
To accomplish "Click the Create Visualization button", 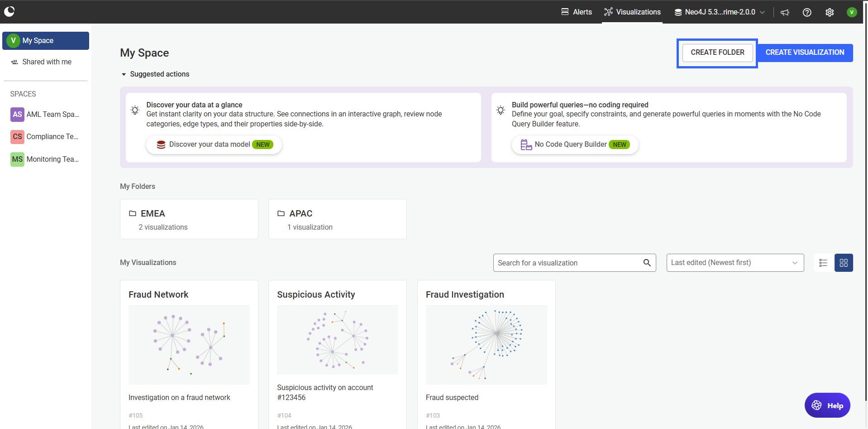I will 805,53.
